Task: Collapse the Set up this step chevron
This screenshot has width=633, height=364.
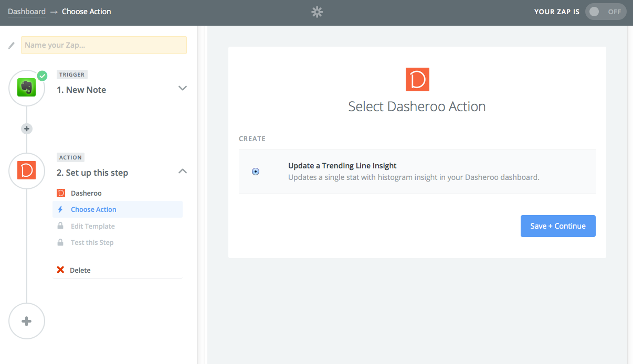Action: pos(183,171)
